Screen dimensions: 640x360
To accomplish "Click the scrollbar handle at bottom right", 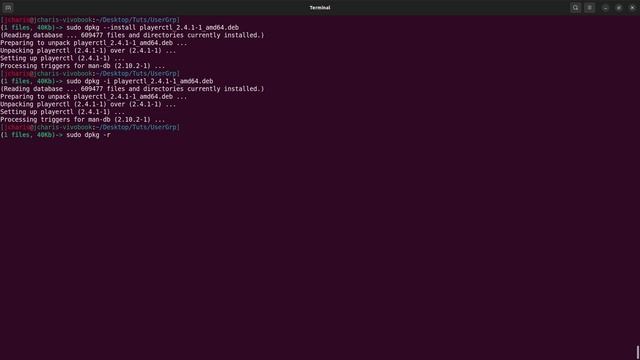I will [x=638, y=353].
